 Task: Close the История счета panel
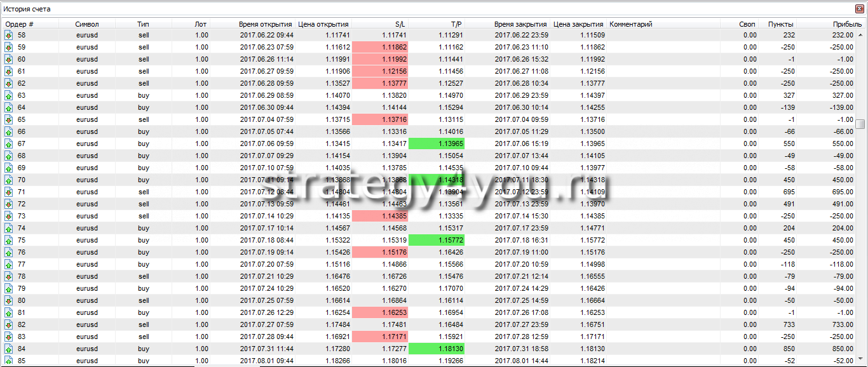860,9
